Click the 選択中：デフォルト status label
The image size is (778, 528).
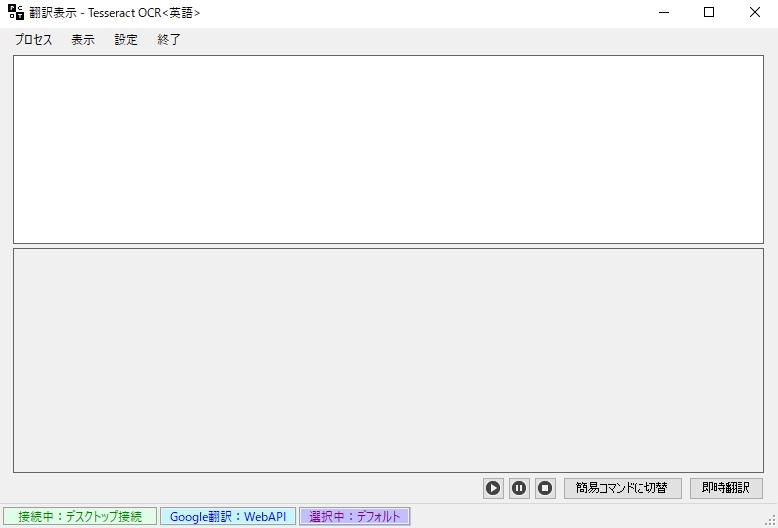click(354, 517)
